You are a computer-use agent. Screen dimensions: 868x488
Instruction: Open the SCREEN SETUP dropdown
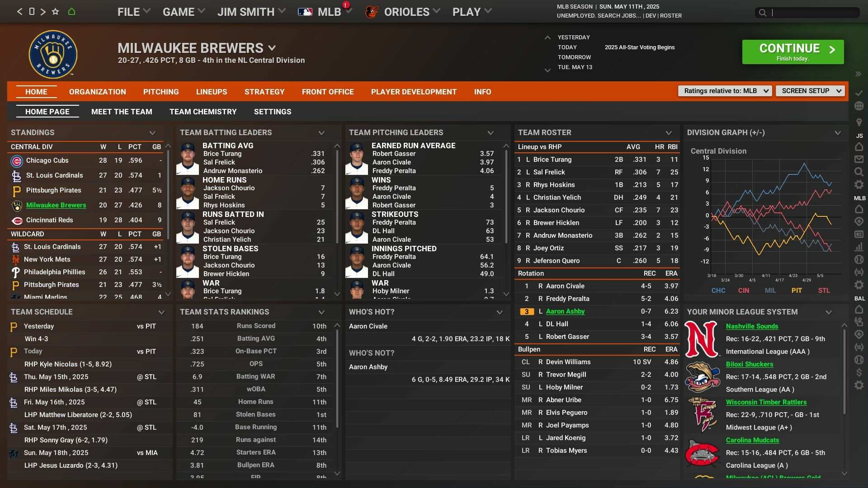[809, 90]
